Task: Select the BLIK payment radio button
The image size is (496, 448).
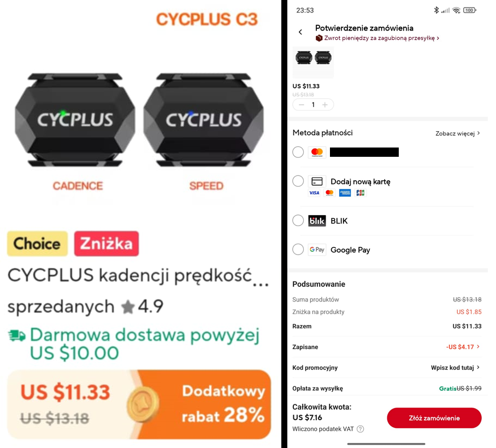Action: pos(298,221)
